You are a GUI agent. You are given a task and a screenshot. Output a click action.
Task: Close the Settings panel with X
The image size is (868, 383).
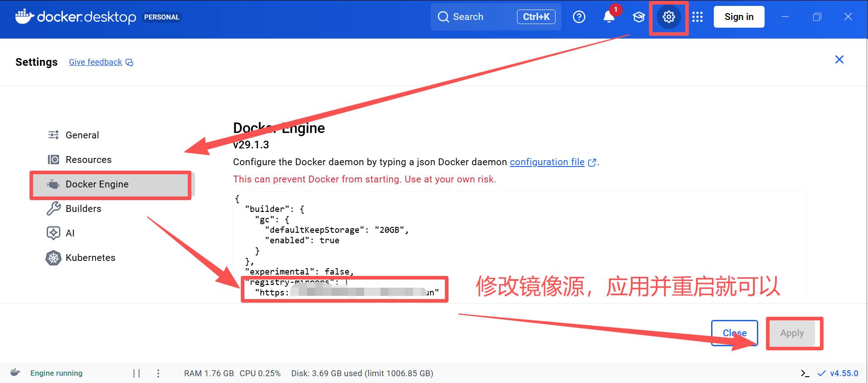point(839,59)
